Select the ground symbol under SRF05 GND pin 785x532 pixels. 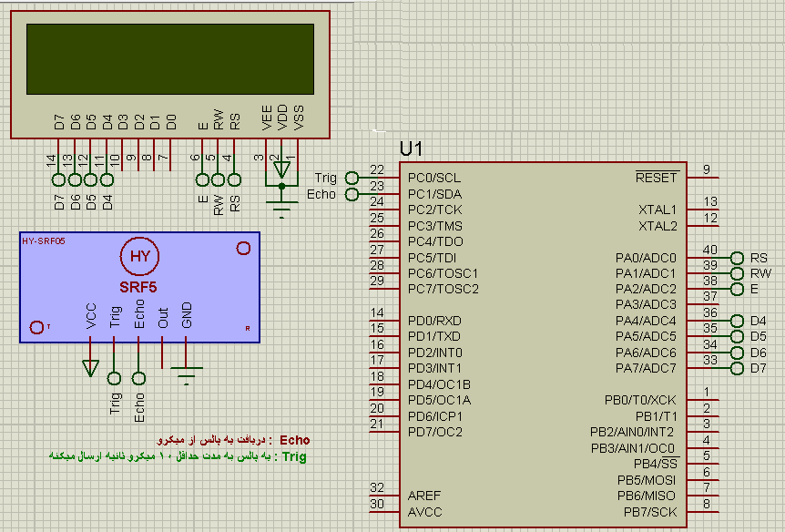coord(187,373)
